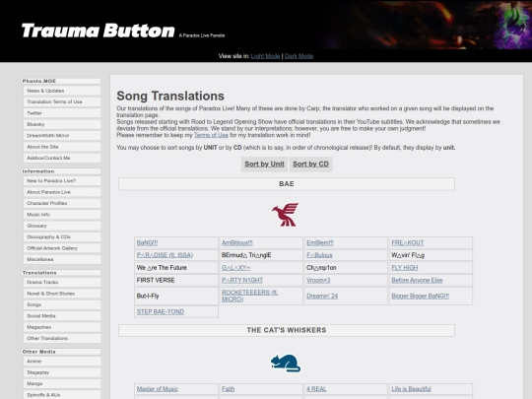Open Askbox/Contact Me sidebar item
The width and height of the screenshot is (532, 399).
[x=62, y=158]
